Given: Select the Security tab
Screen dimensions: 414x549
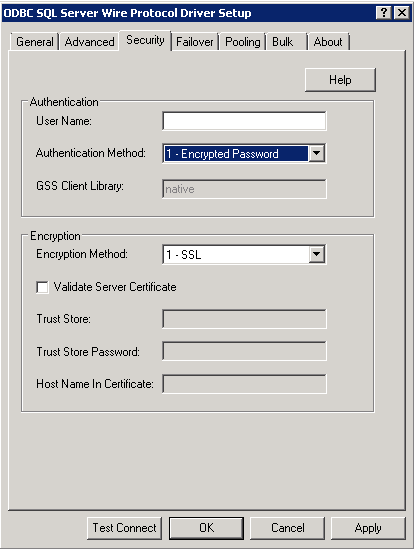Looking at the screenshot, I should point(145,40).
